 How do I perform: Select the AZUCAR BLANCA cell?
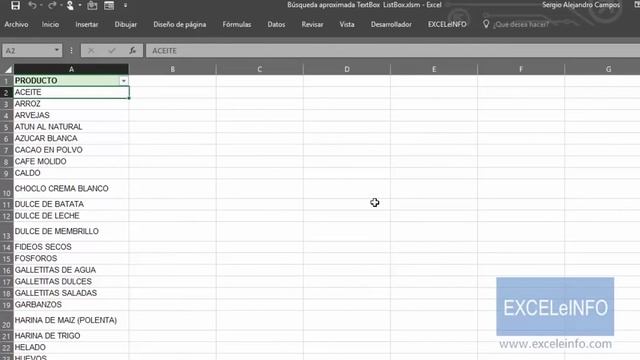point(71,138)
